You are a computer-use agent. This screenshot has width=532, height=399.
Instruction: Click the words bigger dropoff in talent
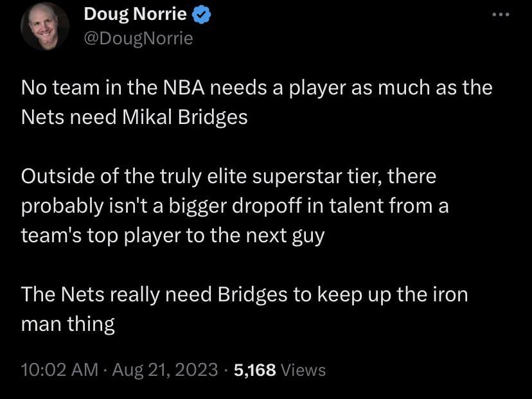coord(263,206)
